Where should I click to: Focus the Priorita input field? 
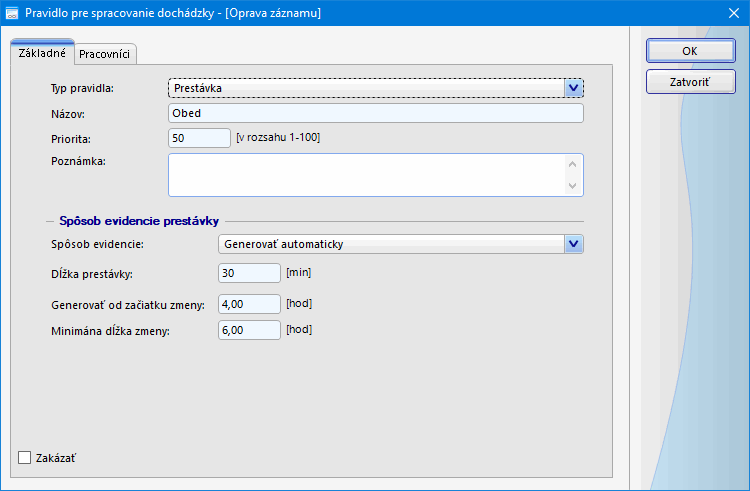[x=199, y=137]
